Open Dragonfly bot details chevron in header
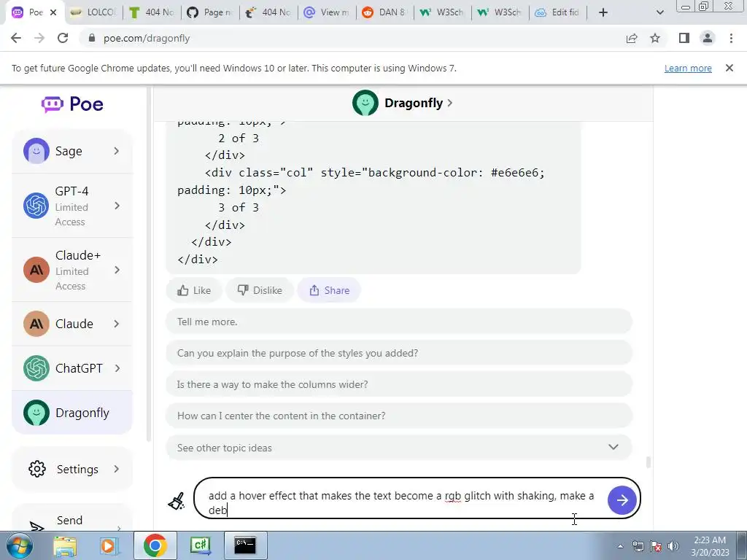This screenshot has width=747, height=560. (x=449, y=103)
